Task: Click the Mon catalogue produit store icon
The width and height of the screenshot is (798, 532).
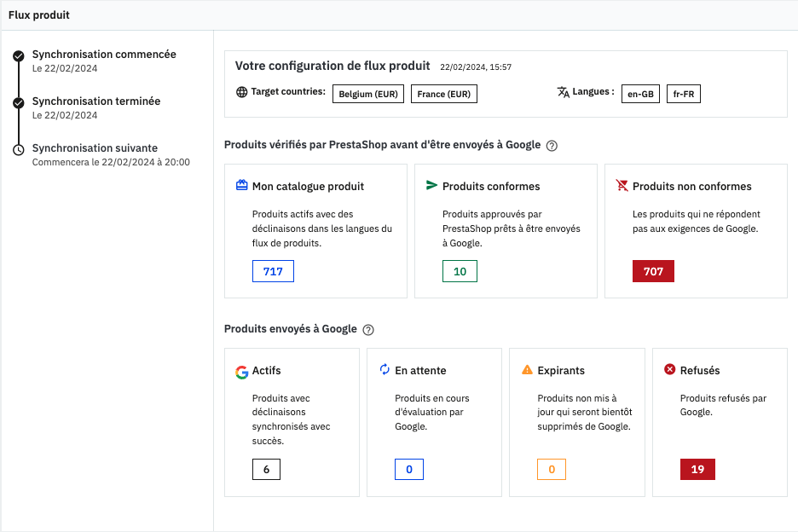Action: point(241,186)
